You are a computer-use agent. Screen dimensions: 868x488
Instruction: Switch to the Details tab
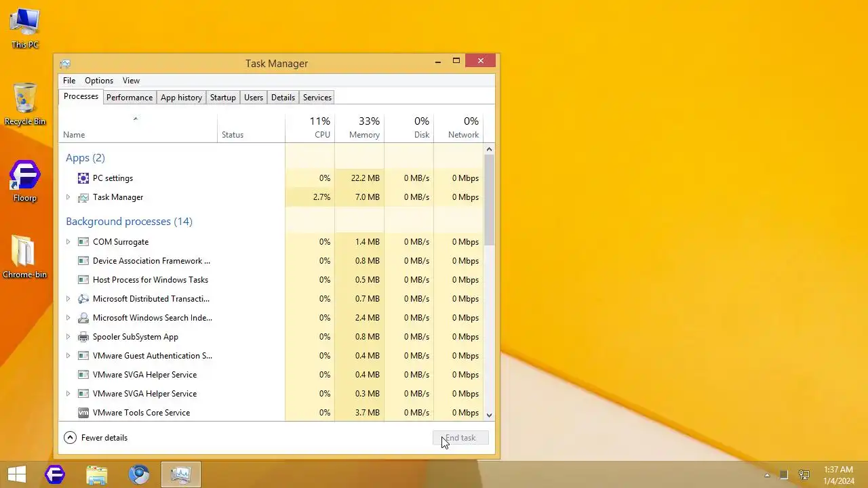(x=283, y=98)
